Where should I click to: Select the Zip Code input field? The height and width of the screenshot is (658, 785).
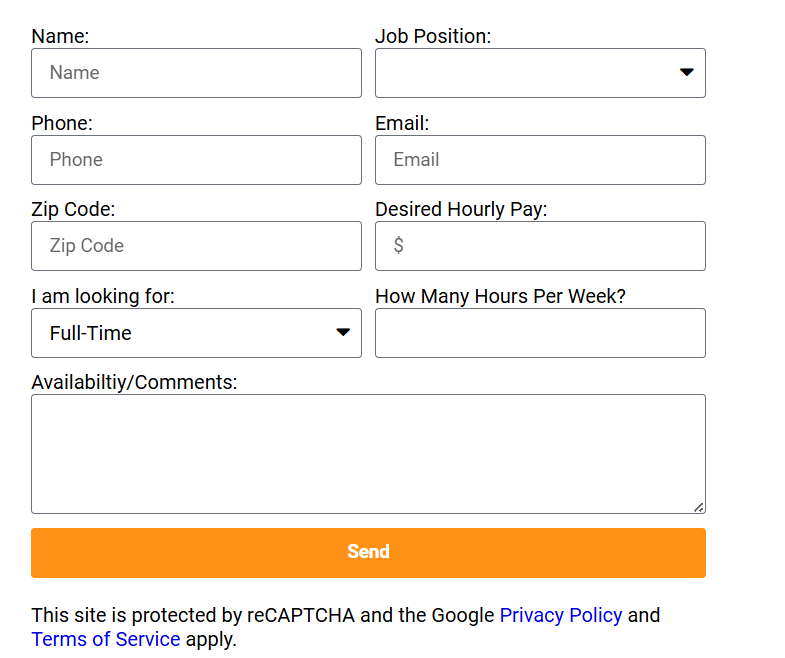196,246
